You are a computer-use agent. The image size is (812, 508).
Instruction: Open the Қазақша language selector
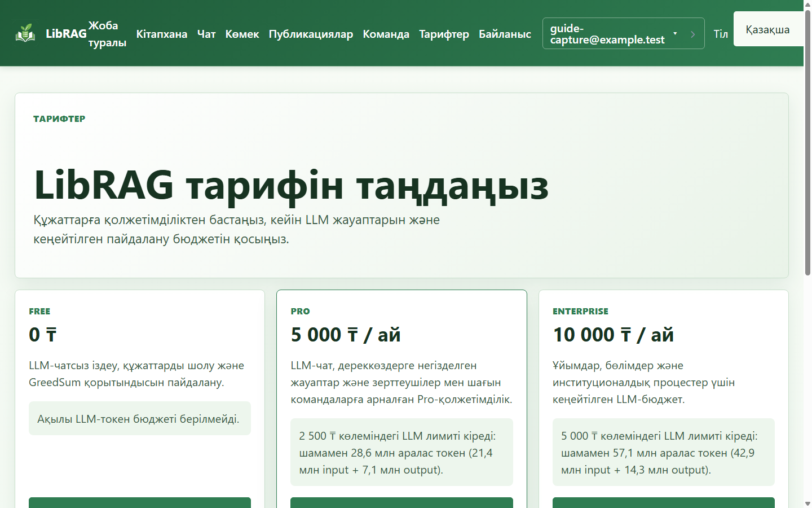769,29
